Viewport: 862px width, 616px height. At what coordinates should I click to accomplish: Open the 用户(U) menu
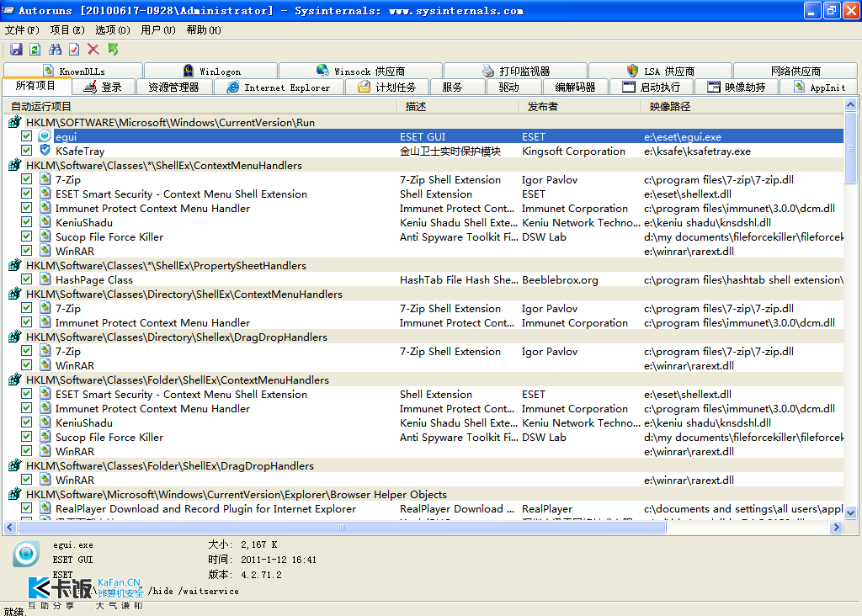click(157, 29)
